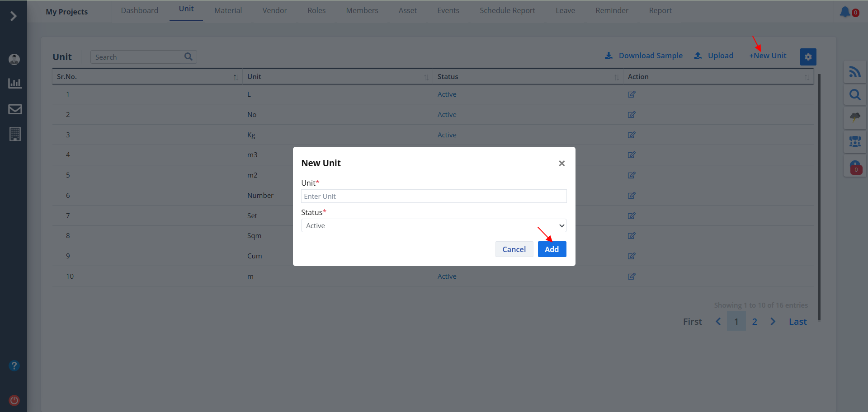Open the help question mark icon

point(14,365)
